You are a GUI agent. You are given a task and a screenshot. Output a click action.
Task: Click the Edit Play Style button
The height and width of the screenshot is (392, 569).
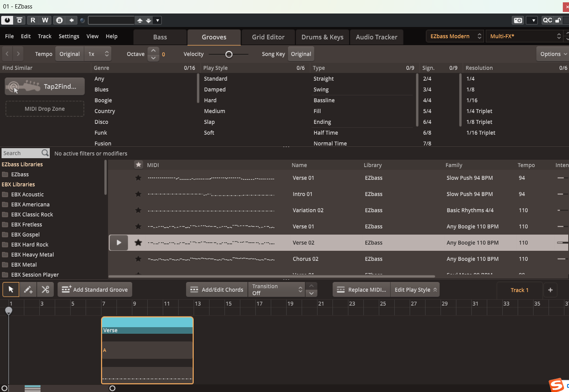click(x=415, y=289)
